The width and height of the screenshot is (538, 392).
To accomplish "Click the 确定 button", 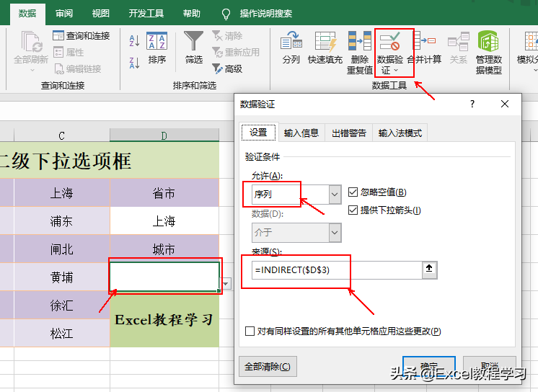I will pos(429,366).
